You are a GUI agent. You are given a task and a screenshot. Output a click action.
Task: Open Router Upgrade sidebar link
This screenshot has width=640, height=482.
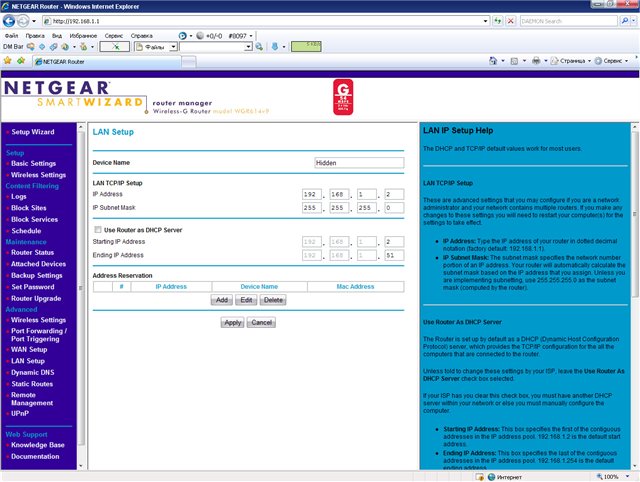pos(36,298)
